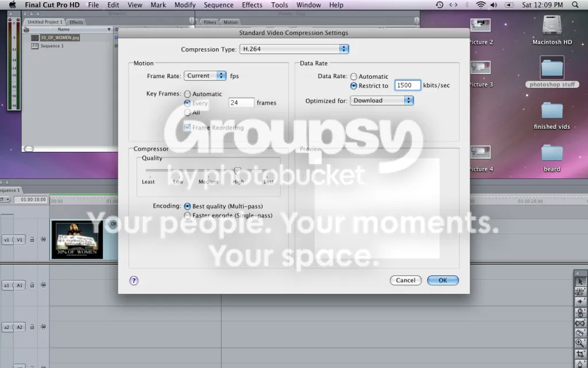Viewport: 588px width, 368px height.
Task: Select the 30% OF WOMEN clip thumbnail in the Timeline
Action: [77, 240]
